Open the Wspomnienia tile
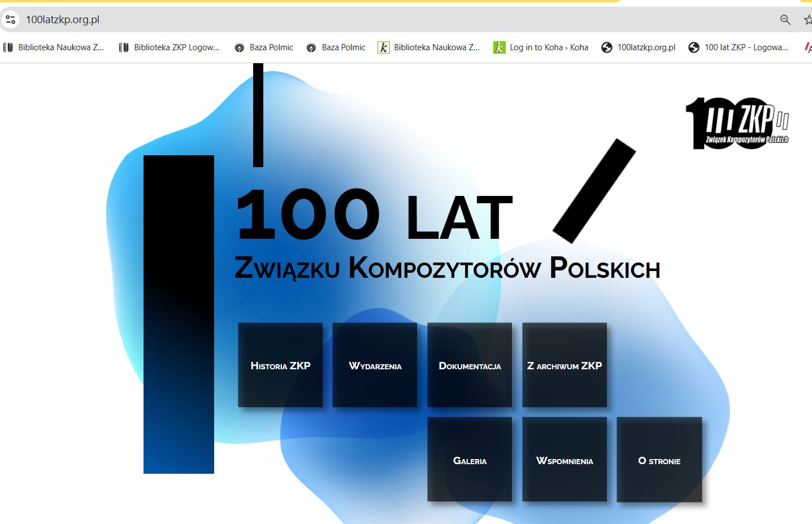 pos(565,459)
